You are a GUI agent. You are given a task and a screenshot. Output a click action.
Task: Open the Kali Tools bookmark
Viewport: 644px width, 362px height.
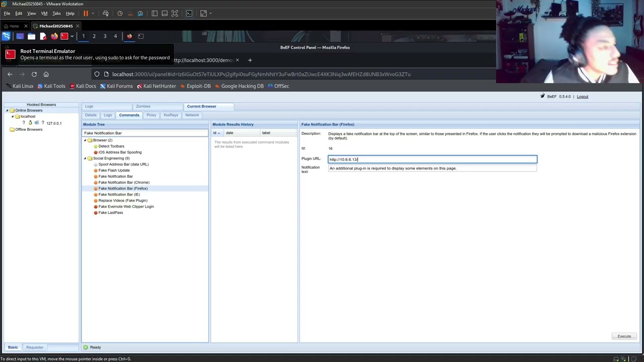(51, 86)
